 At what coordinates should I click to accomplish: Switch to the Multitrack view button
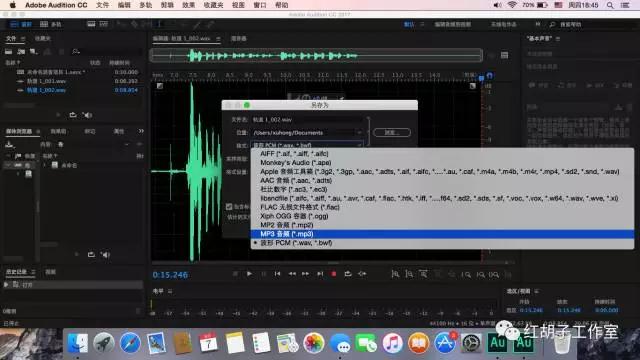(x=51, y=24)
